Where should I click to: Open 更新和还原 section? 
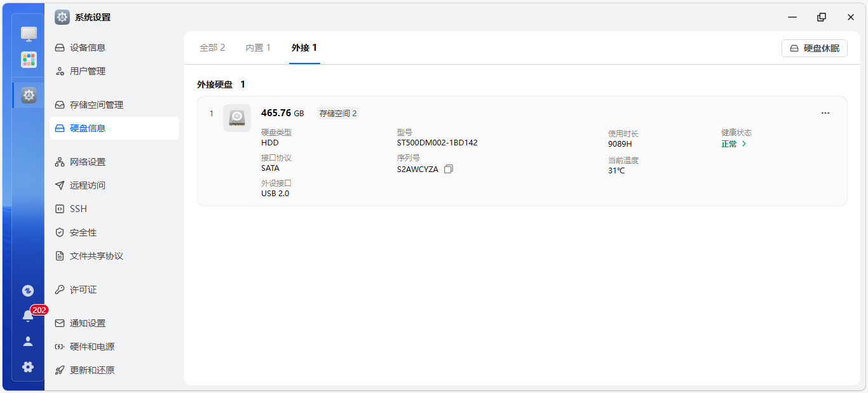point(114,370)
